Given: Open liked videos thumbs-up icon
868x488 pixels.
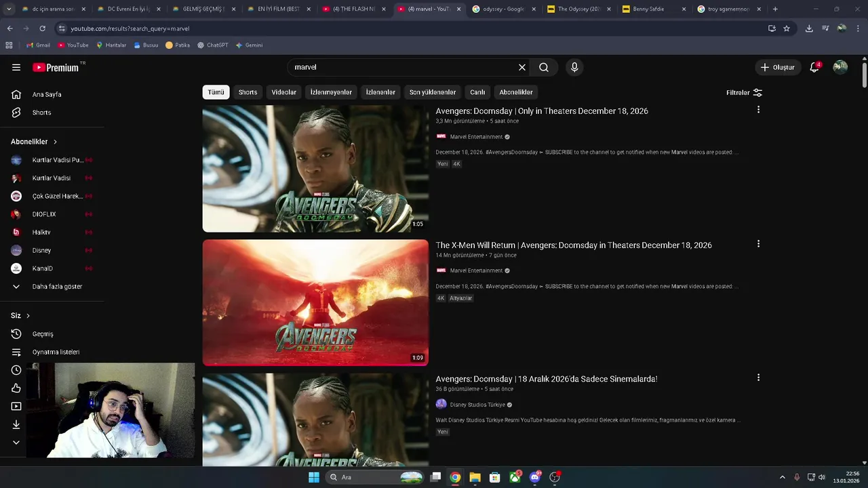Looking at the screenshot, I should (x=16, y=388).
